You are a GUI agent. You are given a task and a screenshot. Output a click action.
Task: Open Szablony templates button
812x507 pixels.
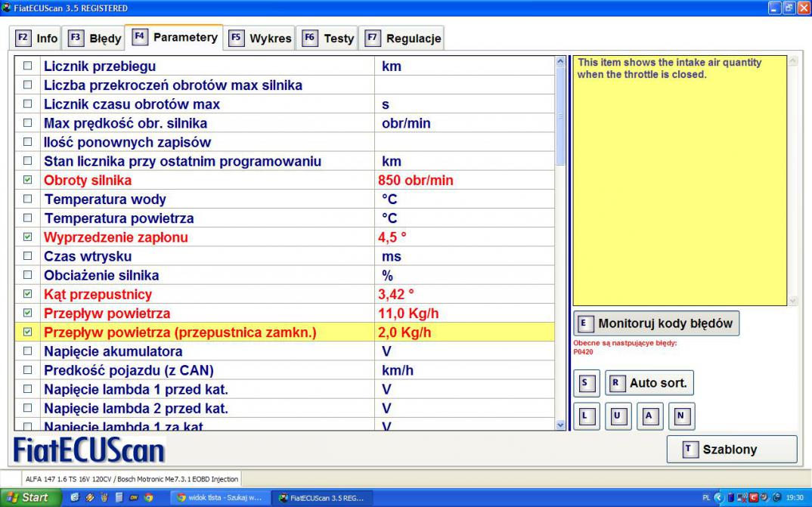coord(732,449)
